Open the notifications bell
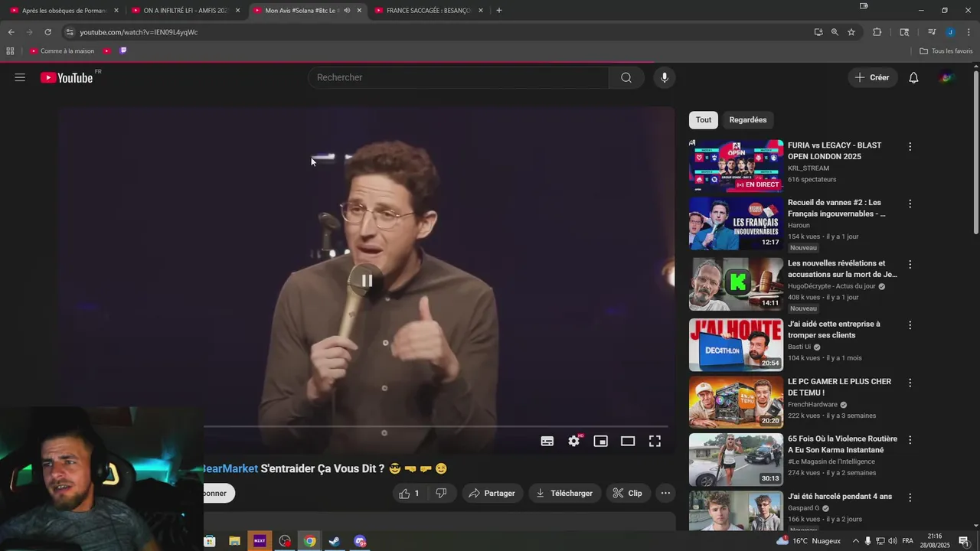The height and width of the screenshot is (551, 980). pos(913,77)
